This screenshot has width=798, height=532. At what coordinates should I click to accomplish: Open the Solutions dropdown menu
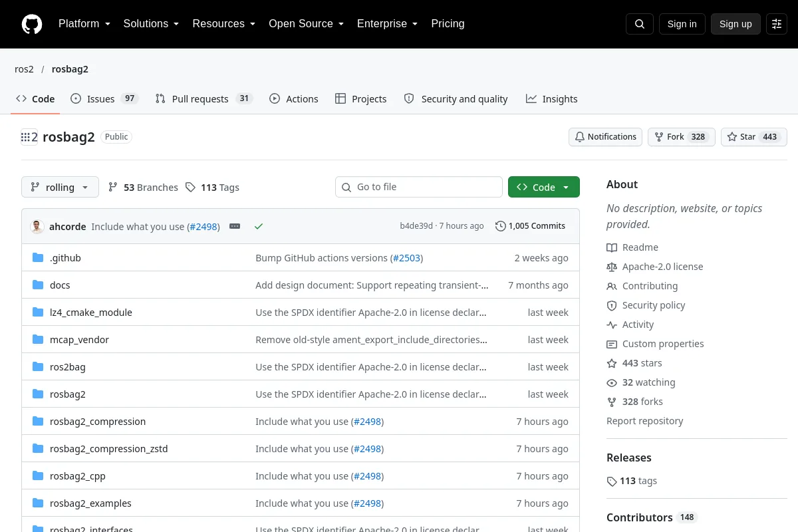tap(151, 24)
